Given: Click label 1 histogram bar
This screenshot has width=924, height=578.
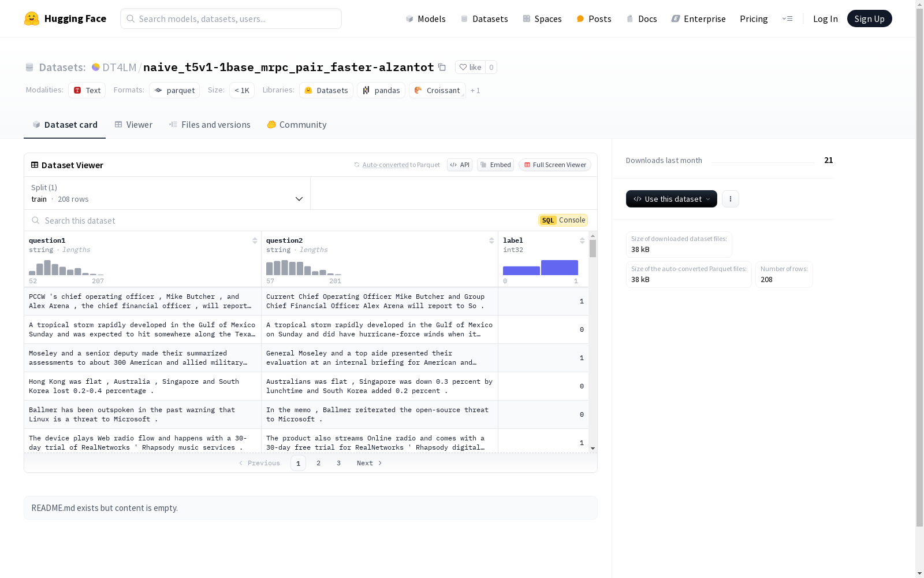Looking at the screenshot, I should point(560,268).
